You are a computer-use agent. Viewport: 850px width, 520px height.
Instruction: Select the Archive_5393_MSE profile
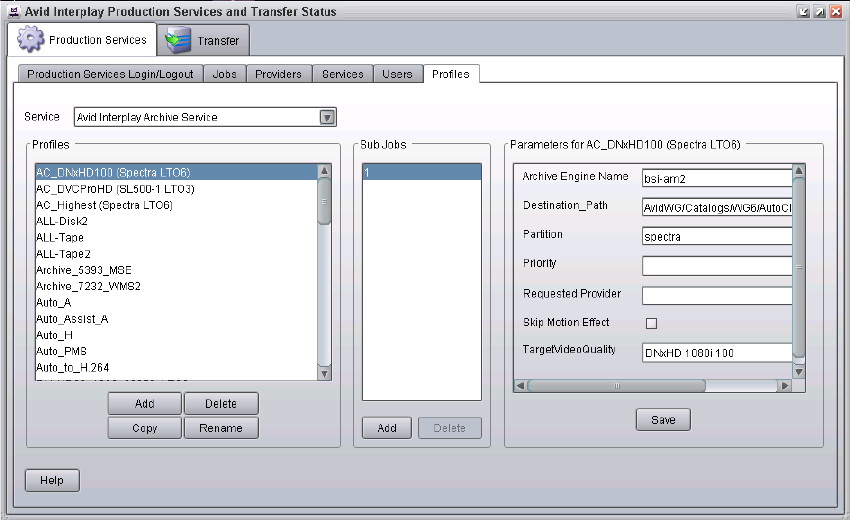(176, 270)
